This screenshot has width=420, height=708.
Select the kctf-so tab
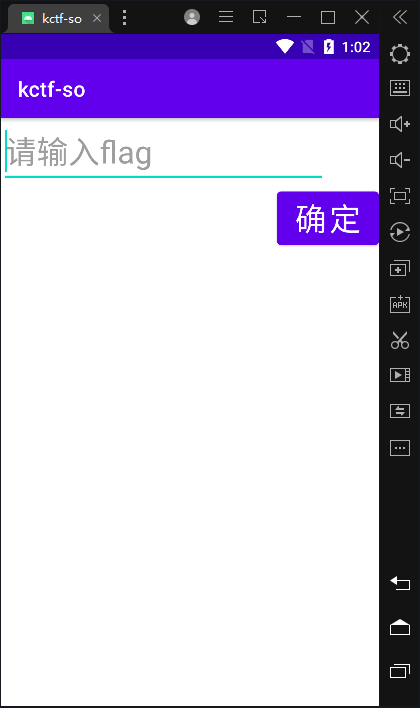(x=57, y=19)
